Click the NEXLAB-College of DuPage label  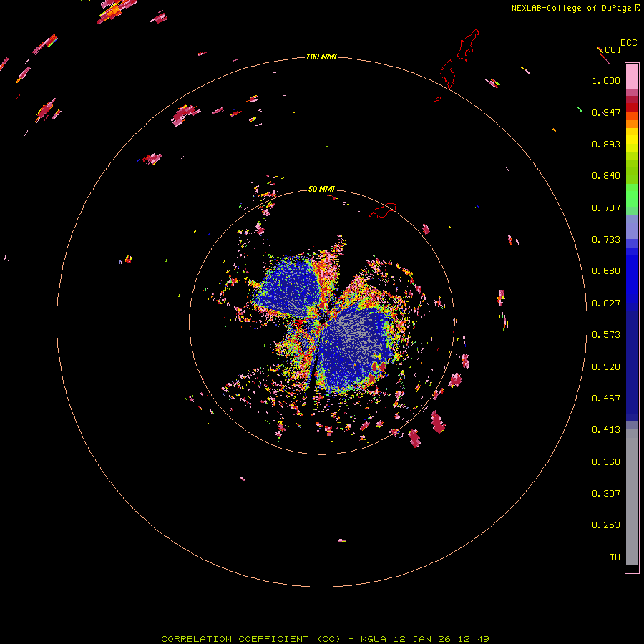pos(571,8)
